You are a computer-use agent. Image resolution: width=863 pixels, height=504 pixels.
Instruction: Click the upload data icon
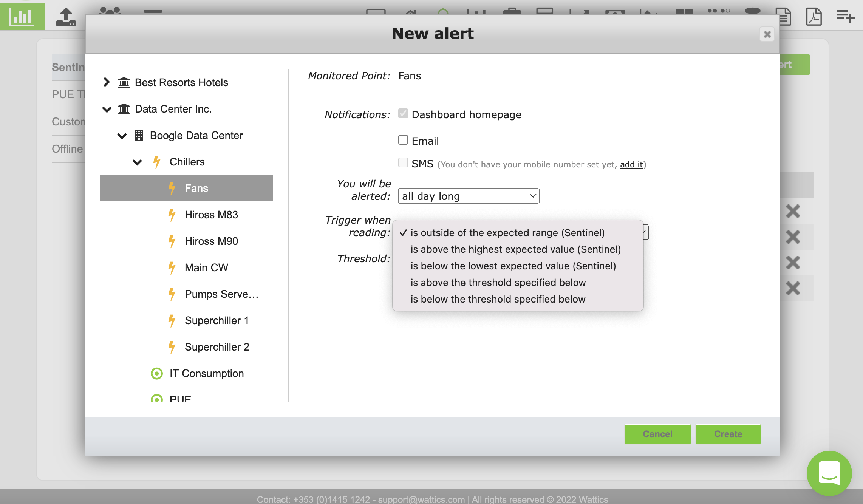(x=66, y=17)
